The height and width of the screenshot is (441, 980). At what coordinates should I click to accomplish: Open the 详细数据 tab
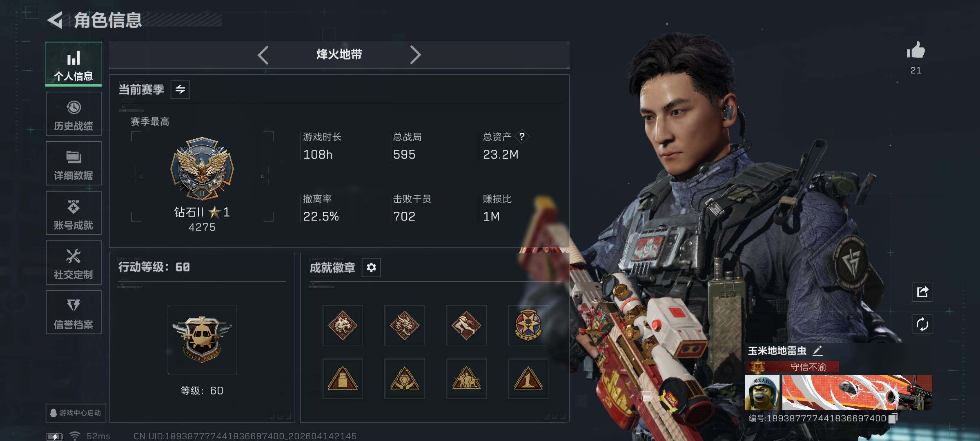pos(73,163)
